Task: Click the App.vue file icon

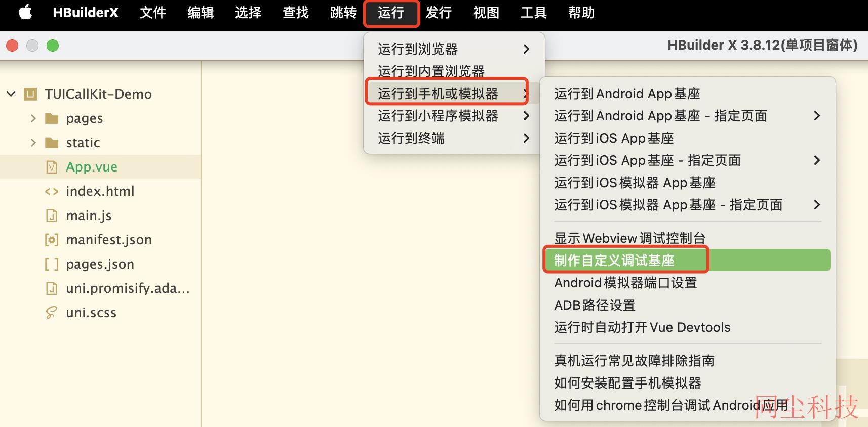Action: point(52,167)
